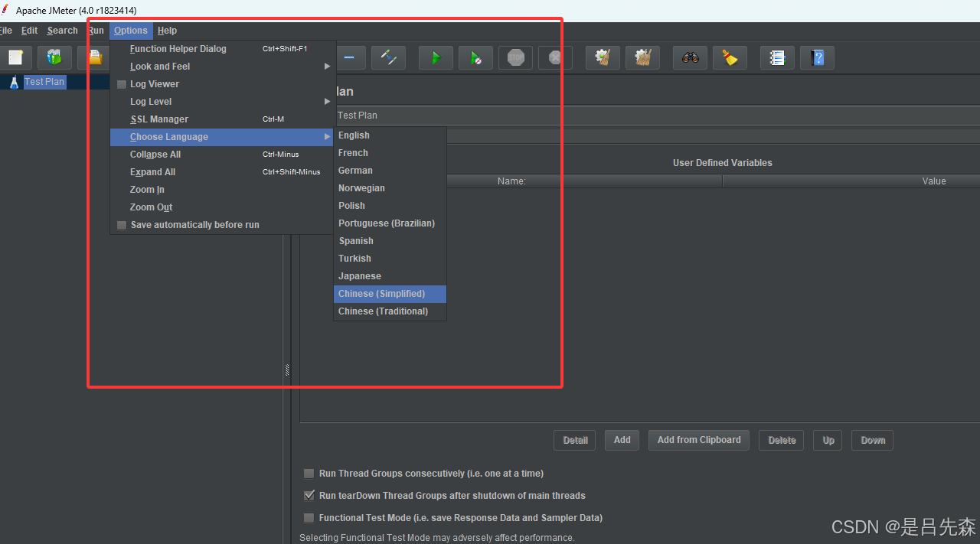Enable Functional Test Mode checkbox
This screenshot has width=980, height=544.
[309, 518]
